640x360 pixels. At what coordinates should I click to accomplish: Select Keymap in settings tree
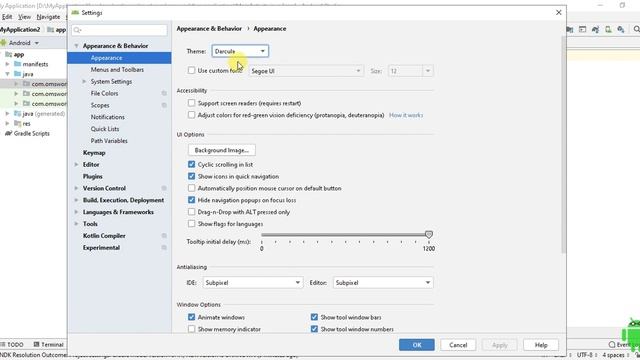click(x=94, y=153)
